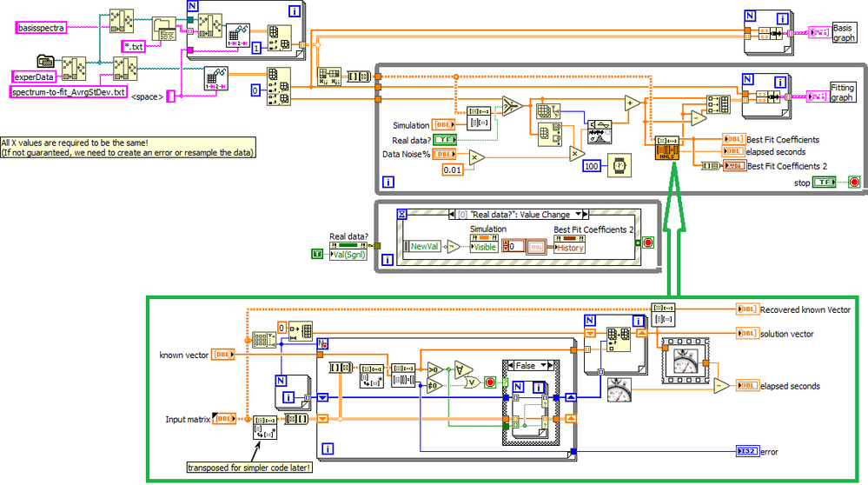Image resolution: width=868 pixels, height=485 pixels.
Task: Click the Best Fit Coefficients DBL indicator
Action: 734,139
